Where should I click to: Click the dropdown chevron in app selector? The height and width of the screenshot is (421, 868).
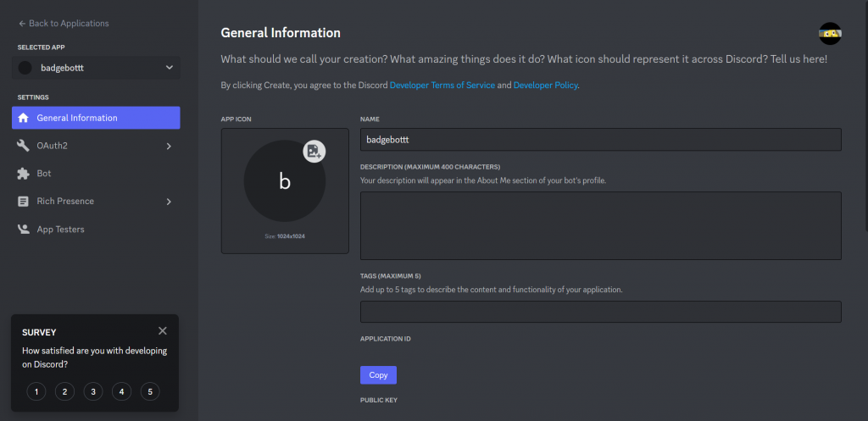[170, 68]
